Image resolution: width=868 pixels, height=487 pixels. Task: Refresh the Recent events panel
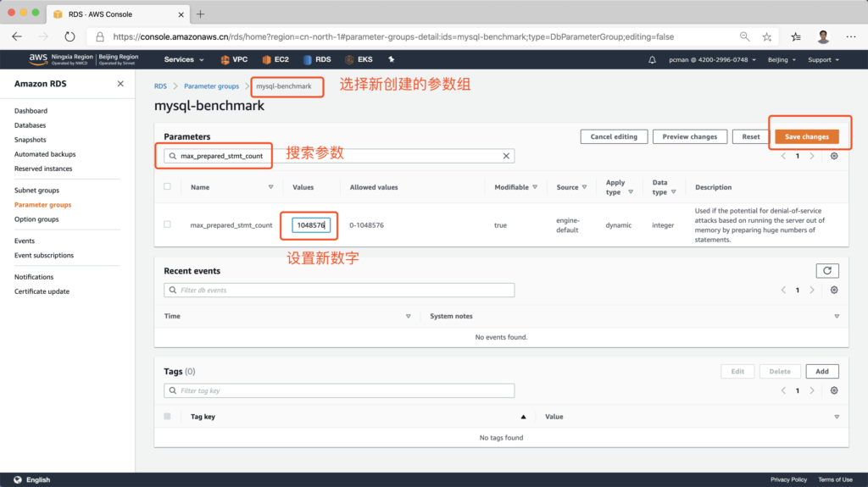pos(826,271)
